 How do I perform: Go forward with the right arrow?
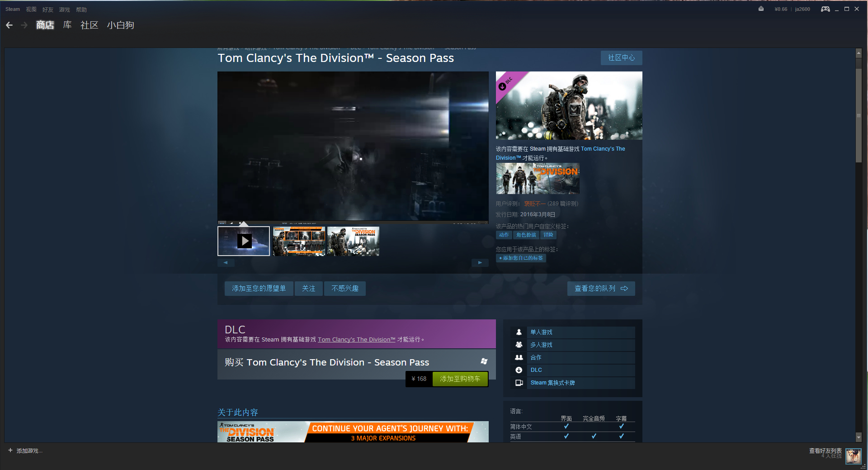(x=24, y=25)
